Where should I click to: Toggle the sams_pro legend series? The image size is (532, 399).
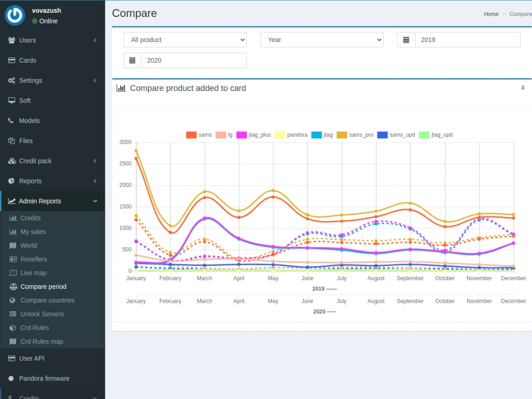pos(355,135)
